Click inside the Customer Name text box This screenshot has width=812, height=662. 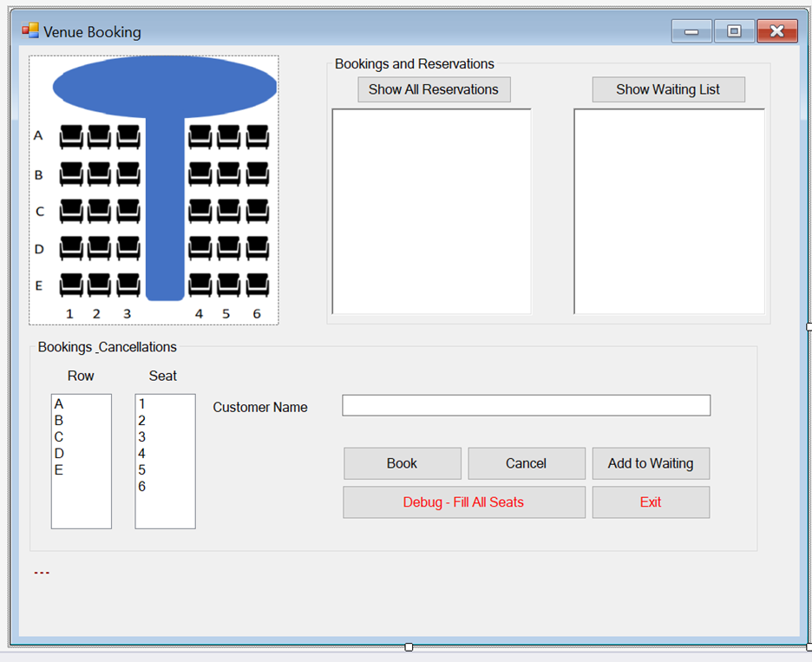[x=526, y=405]
